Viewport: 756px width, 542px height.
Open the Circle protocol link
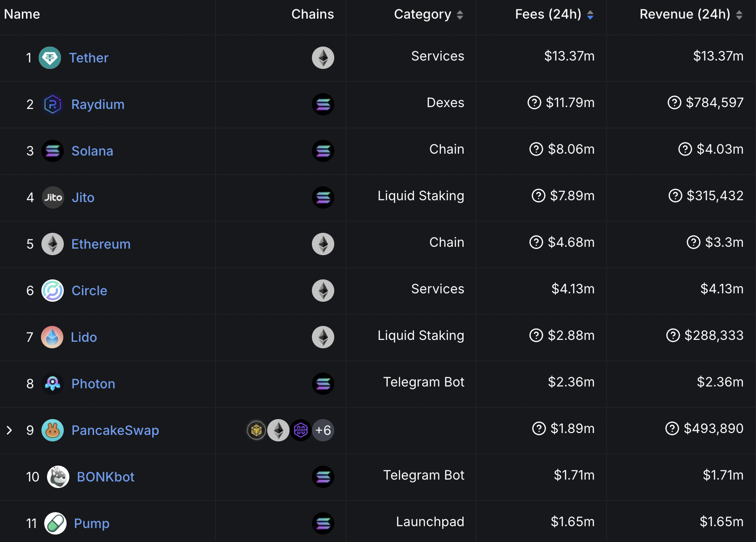click(89, 291)
